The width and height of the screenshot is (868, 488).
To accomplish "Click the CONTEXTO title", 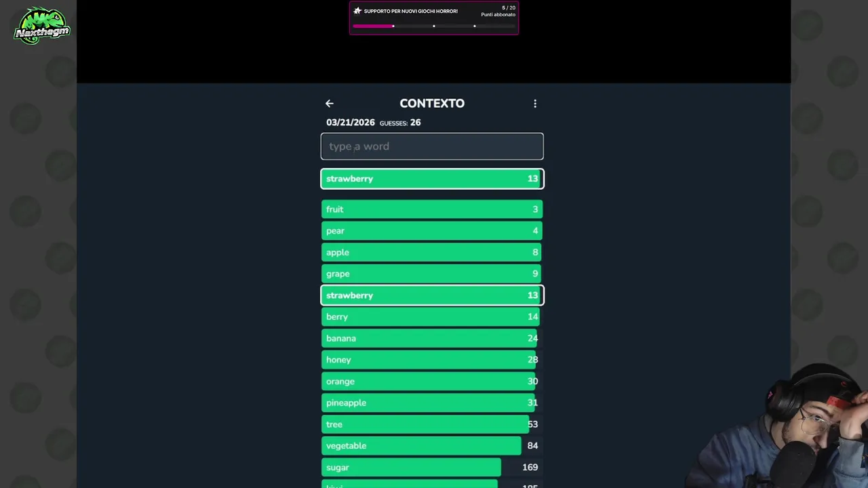I will (432, 104).
